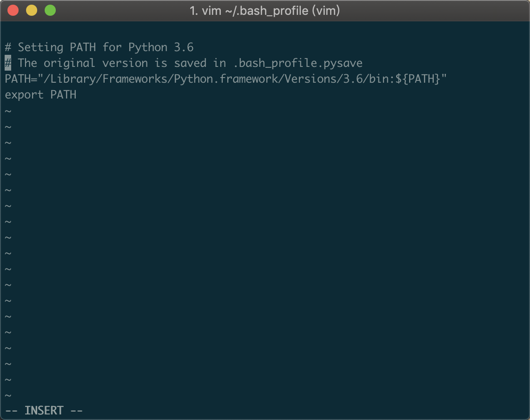This screenshot has width=530, height=420.
Task: Click the closing quote on the PATH line
Action: point(444,79)
